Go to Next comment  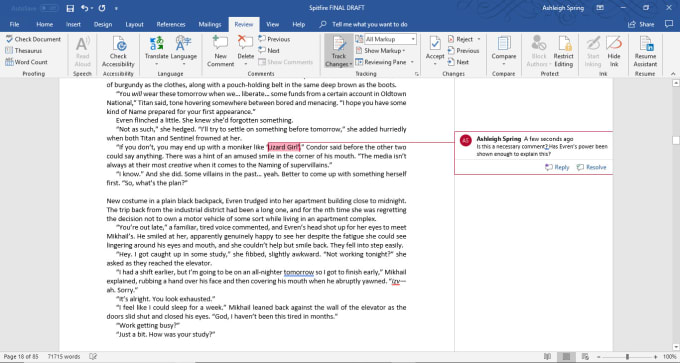pos(269,50)
